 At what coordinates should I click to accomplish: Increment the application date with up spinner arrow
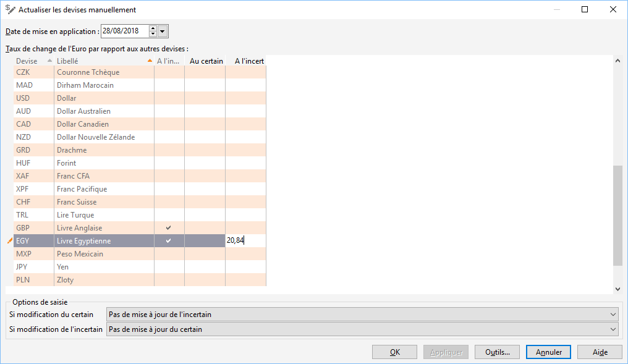pos(153,28)
